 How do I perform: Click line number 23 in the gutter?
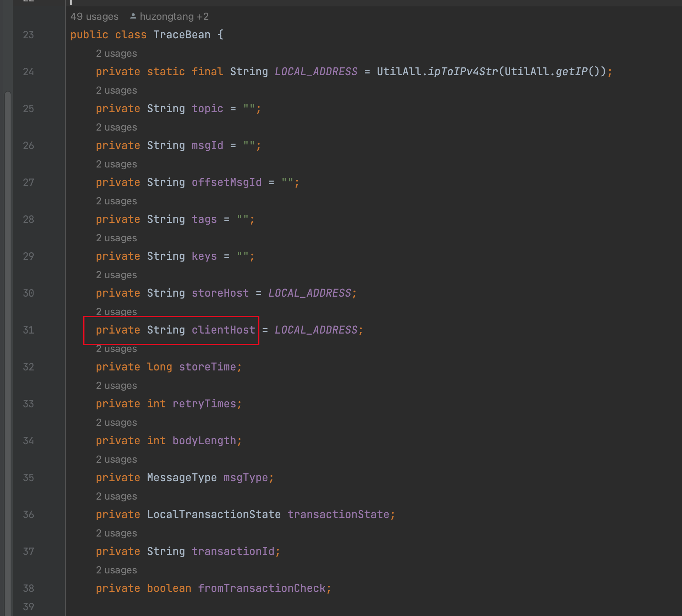click(x=28, y=34)
